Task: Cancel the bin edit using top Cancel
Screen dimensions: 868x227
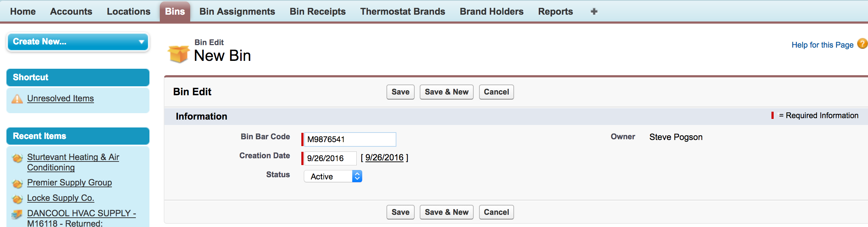Action: [x=496, y=92]
